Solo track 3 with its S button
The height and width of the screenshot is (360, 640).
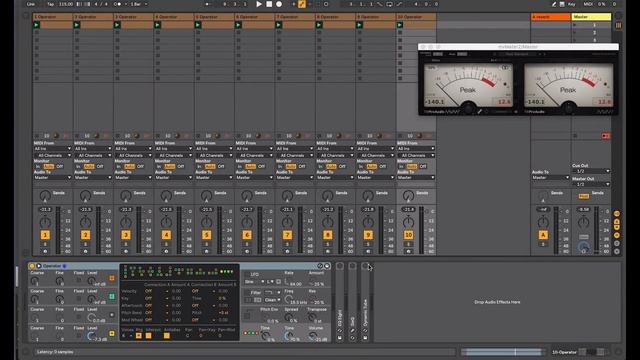(126, 244)
